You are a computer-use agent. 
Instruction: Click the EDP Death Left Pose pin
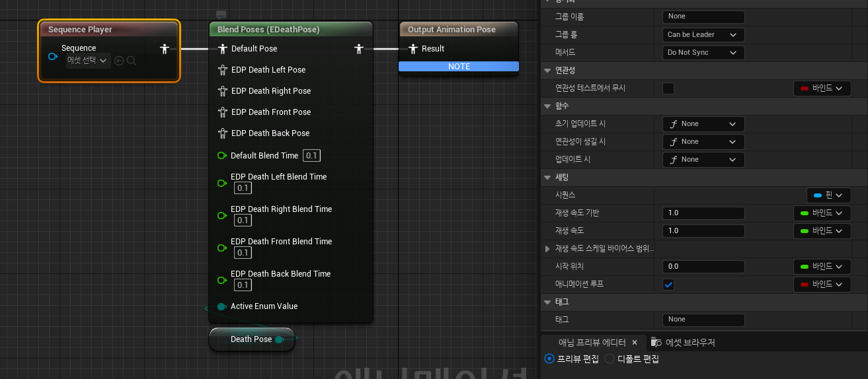click(222, 70)
